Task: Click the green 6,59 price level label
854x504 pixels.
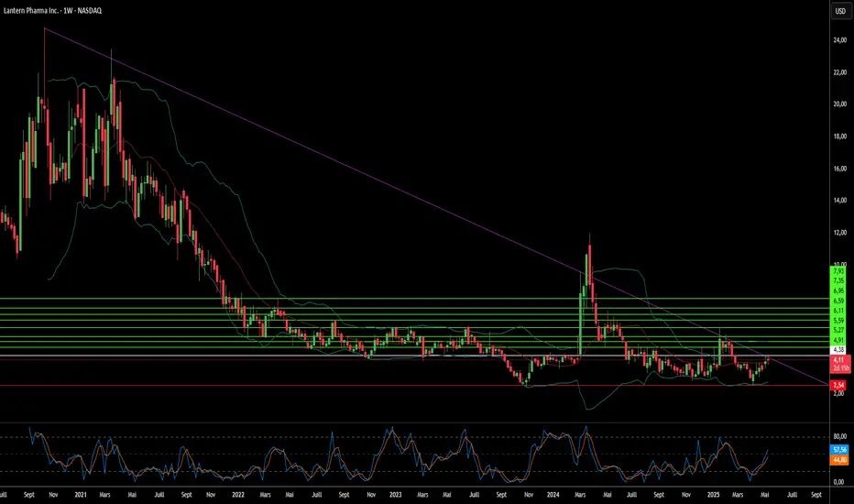Action: [x=838, y=300]
